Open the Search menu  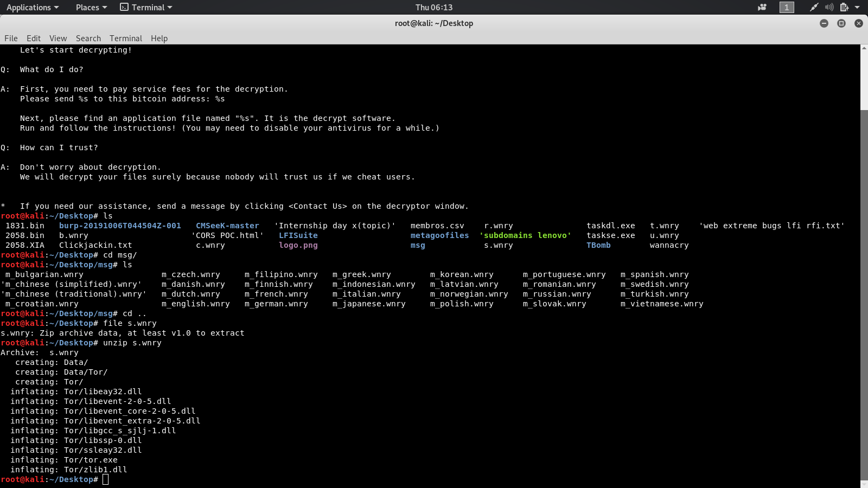(x=88, y=38)
